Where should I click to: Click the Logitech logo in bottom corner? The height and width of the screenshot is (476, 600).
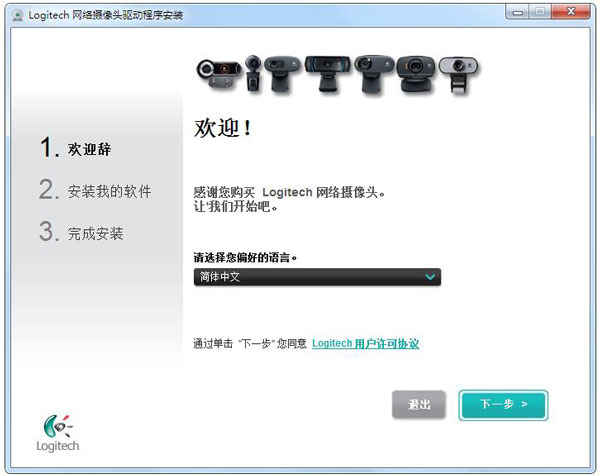point(58,432)
